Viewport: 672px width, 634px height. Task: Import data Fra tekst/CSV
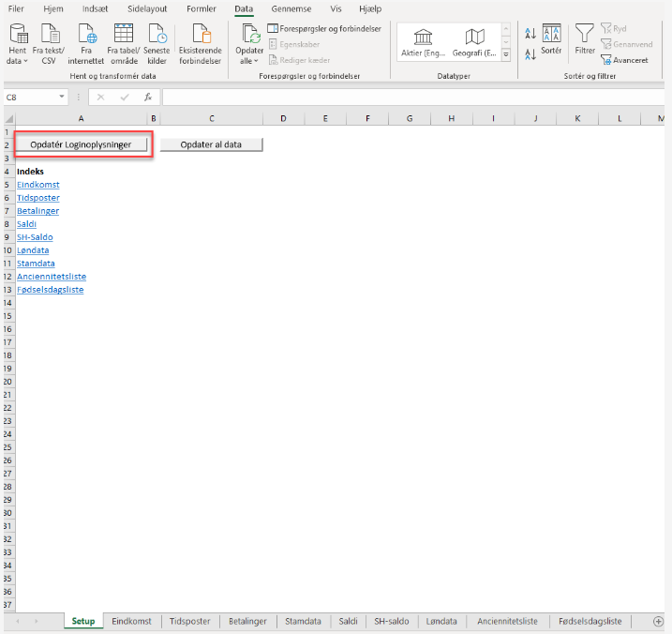pyautogui.click(x=49, y=44)
